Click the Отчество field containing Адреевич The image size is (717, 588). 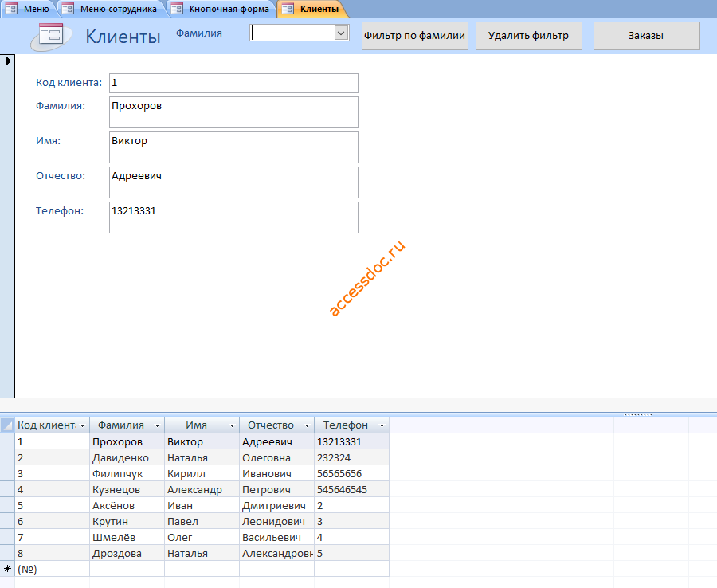[x=233, y=182]
